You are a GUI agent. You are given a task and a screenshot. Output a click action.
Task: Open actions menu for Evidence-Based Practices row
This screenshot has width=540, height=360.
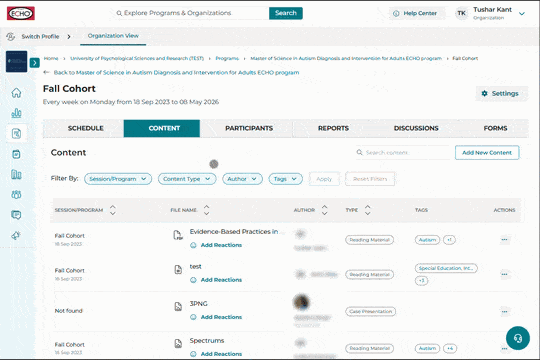click(504, 239)
